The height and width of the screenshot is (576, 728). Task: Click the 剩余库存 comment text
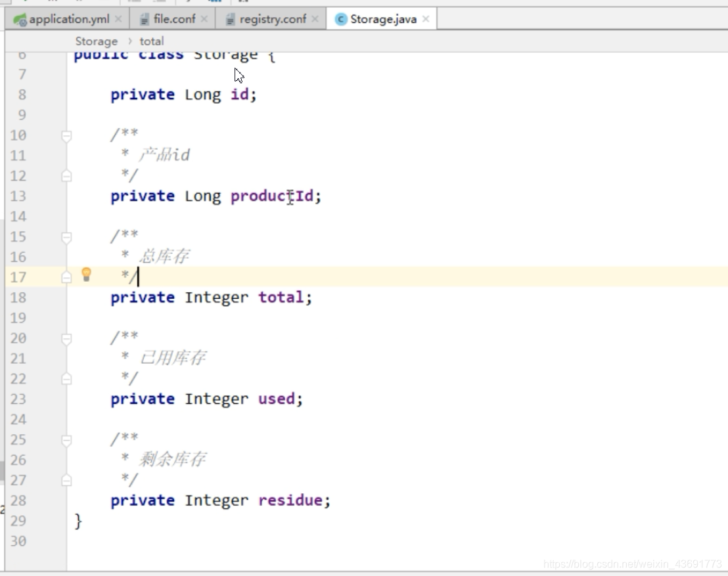coord(173,459)
